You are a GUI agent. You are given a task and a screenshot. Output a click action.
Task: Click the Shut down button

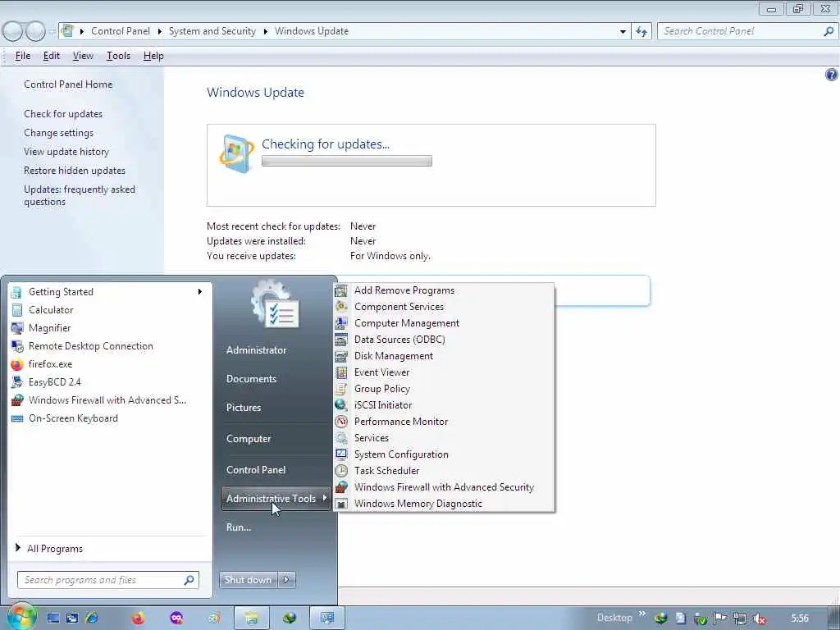[x=248, y=580]
